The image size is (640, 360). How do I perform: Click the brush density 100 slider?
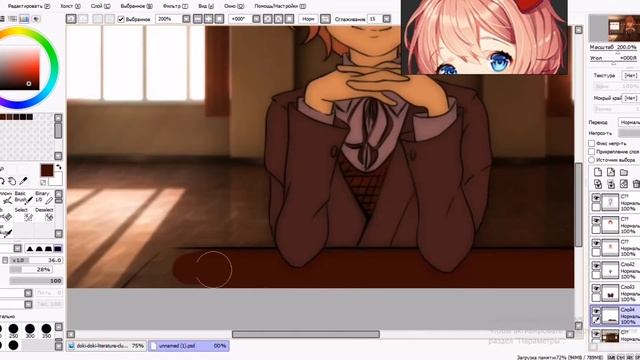tap(36, 281)
